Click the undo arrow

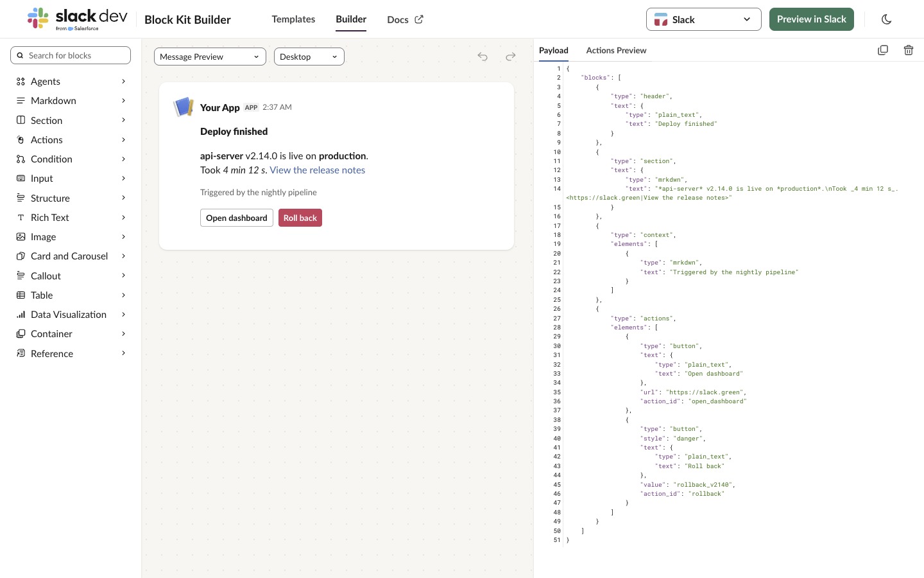click(x=483, y=57)
